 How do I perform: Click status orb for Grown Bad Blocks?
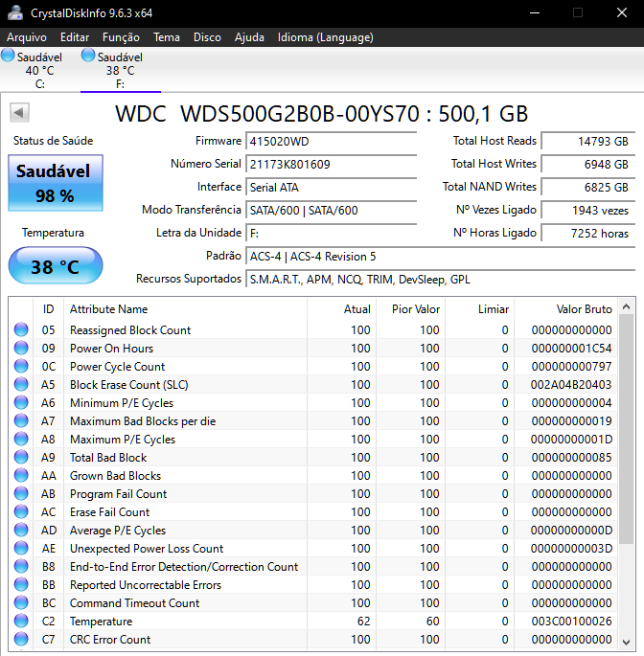(x=21, y=475)
